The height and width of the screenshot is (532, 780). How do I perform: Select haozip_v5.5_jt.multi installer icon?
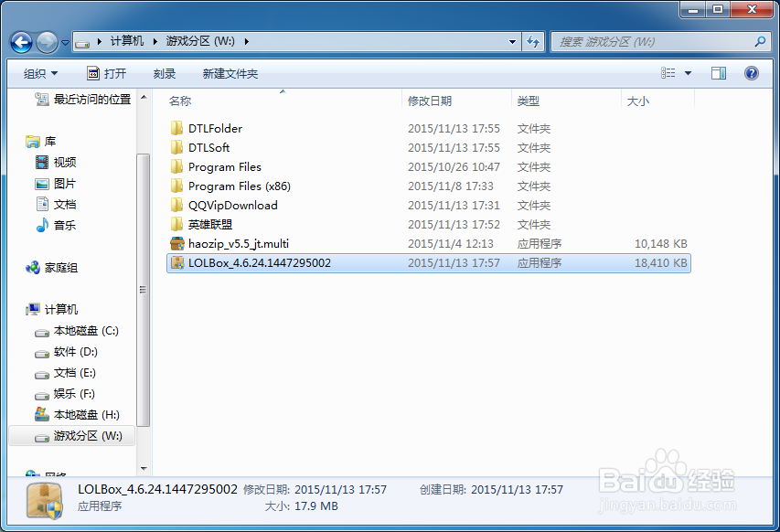click(177, 244)
